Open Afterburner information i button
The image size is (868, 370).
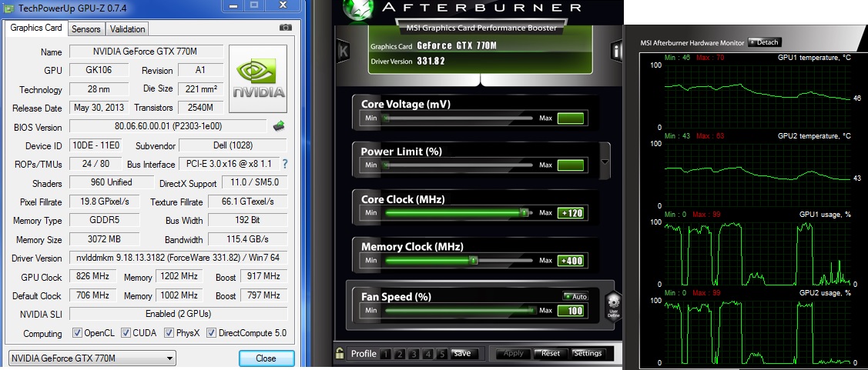617,51
